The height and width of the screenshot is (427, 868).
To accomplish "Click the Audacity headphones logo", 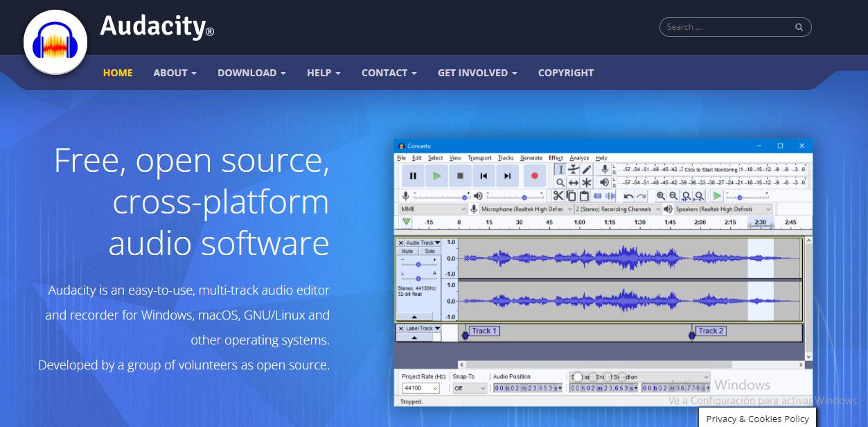I will (x=55, y=42).
